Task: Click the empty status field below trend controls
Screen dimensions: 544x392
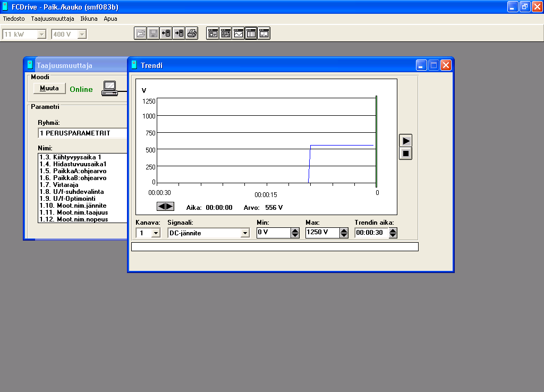Action: [275, 246]
